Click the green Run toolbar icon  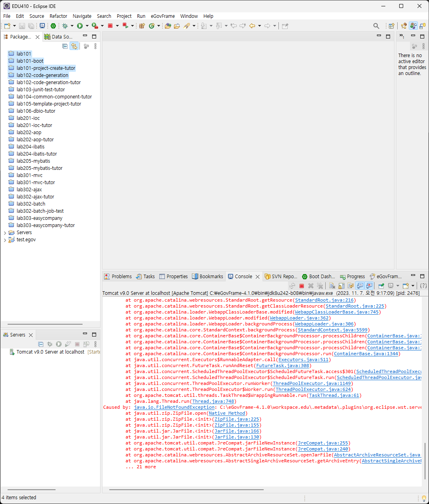coord(80,26)
